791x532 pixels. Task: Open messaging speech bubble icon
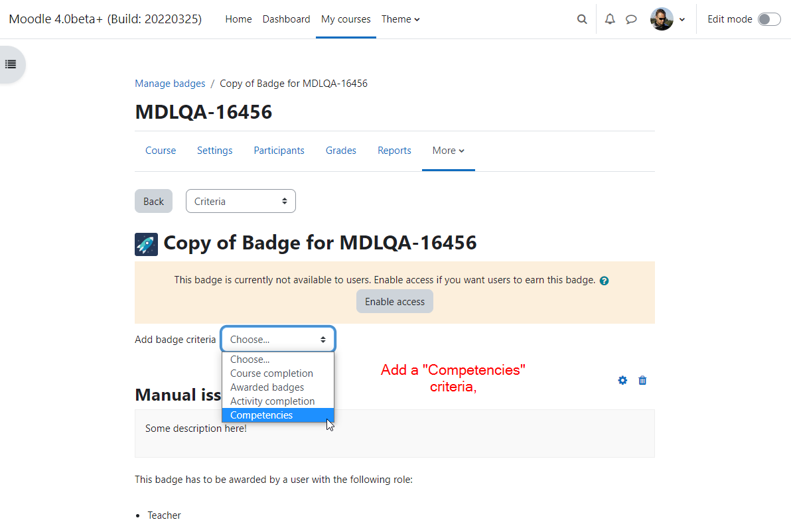(x=631, y=19)
